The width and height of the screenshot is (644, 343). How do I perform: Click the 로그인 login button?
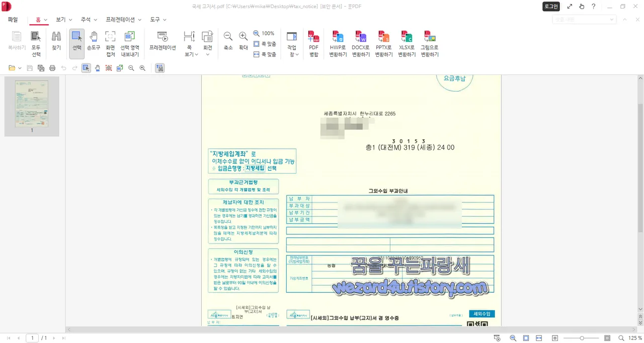click(551, 7)
